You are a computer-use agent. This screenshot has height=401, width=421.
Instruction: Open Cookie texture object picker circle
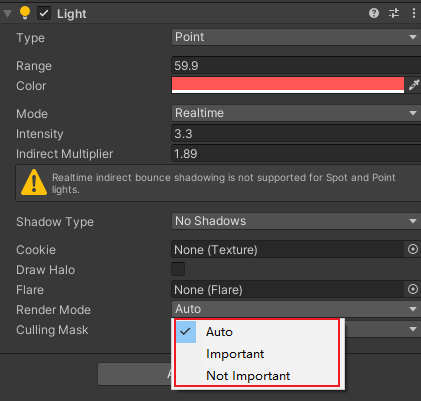click(x=413, y=249)
